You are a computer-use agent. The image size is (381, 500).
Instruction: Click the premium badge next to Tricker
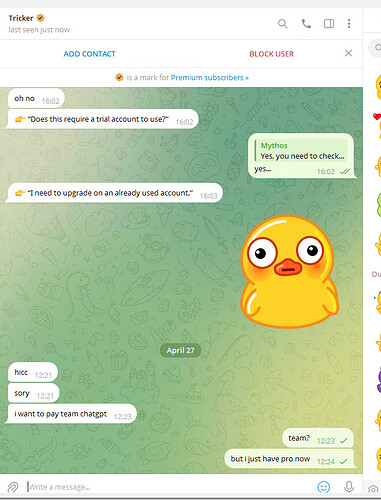(41, 18)
